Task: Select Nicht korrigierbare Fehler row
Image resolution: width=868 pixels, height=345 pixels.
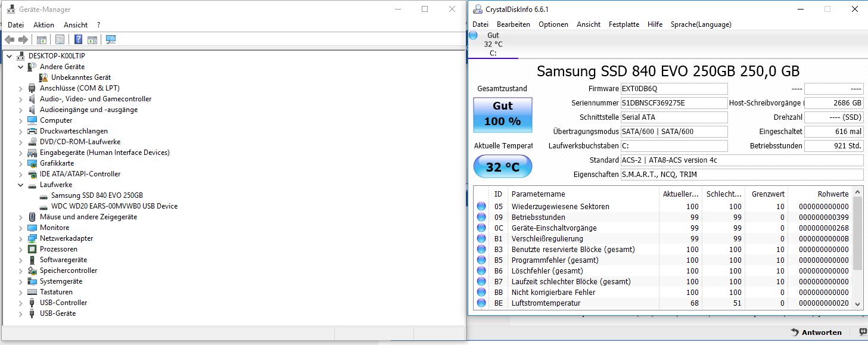Action: click(x=663, y=293)
